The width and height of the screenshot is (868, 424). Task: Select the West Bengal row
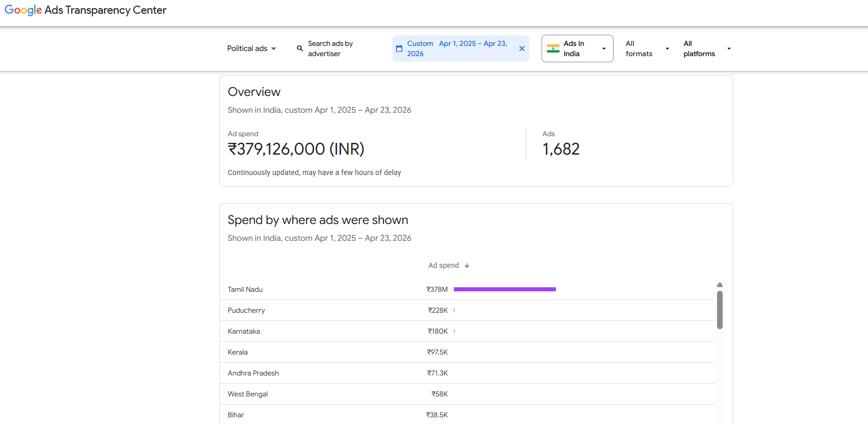248,394
